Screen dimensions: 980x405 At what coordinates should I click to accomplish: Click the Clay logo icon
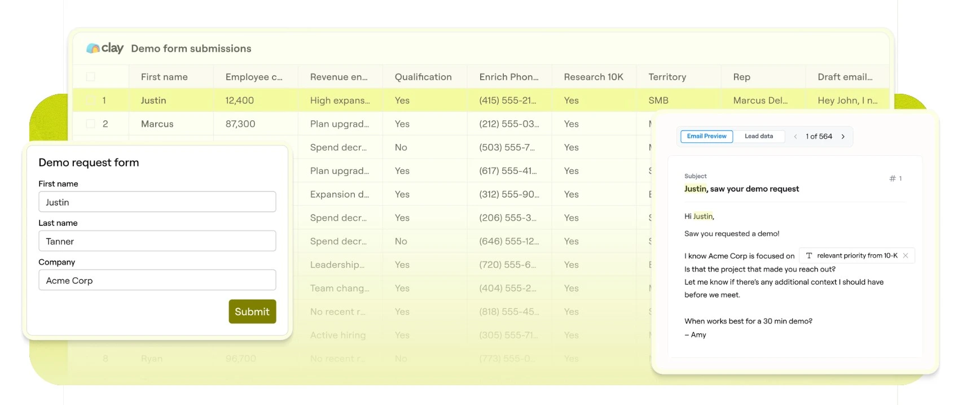[93, 49]
